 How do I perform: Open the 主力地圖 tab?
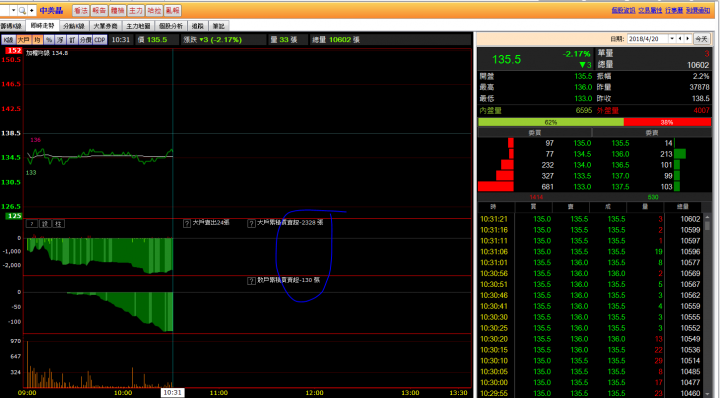[x=138, y=26]
